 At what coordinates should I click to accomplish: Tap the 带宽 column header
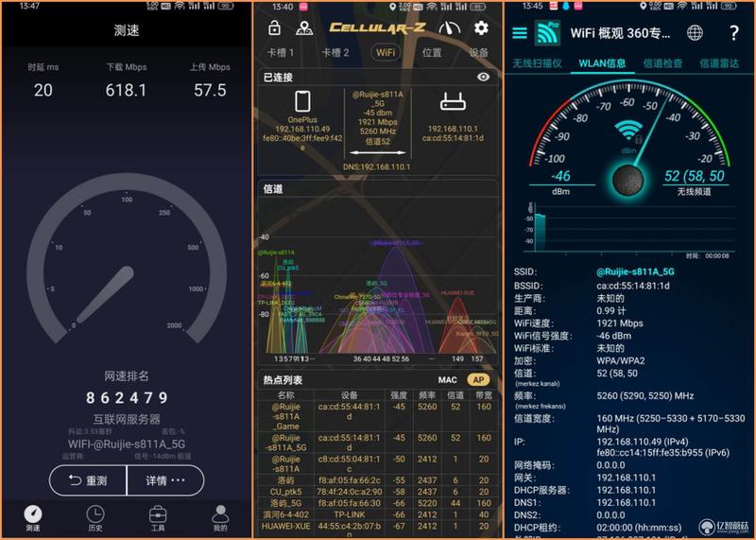[x=484, y=395]
